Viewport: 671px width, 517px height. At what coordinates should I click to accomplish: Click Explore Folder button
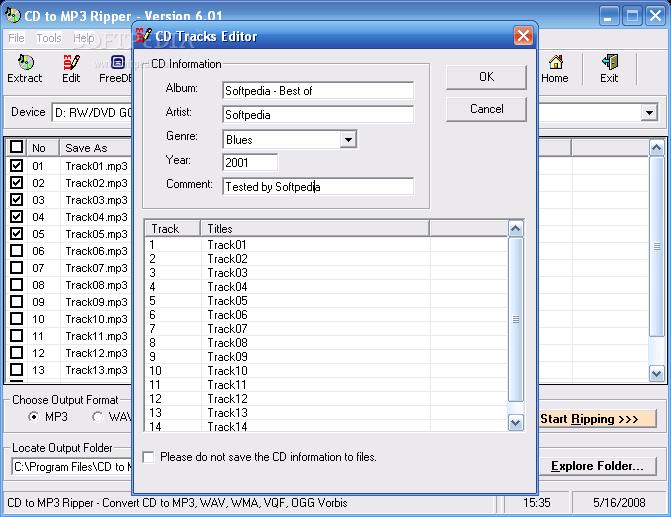597,466
